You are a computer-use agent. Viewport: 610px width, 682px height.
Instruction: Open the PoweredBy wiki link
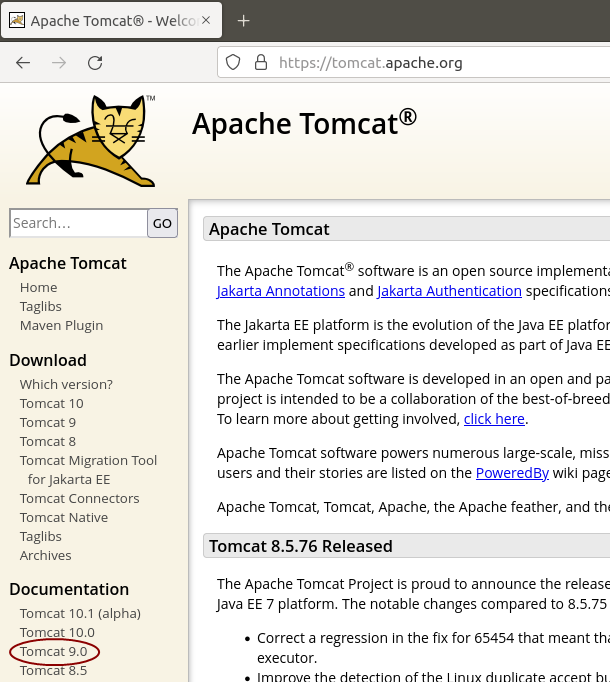coord(512,473)
